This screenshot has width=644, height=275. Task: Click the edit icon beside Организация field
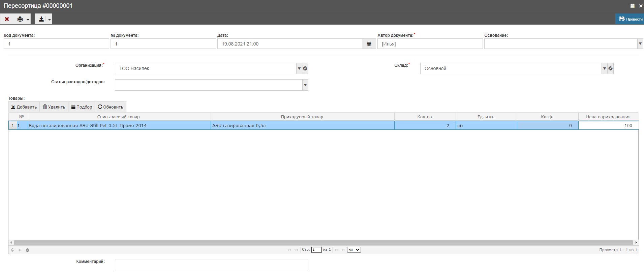(x=305, y=68)
